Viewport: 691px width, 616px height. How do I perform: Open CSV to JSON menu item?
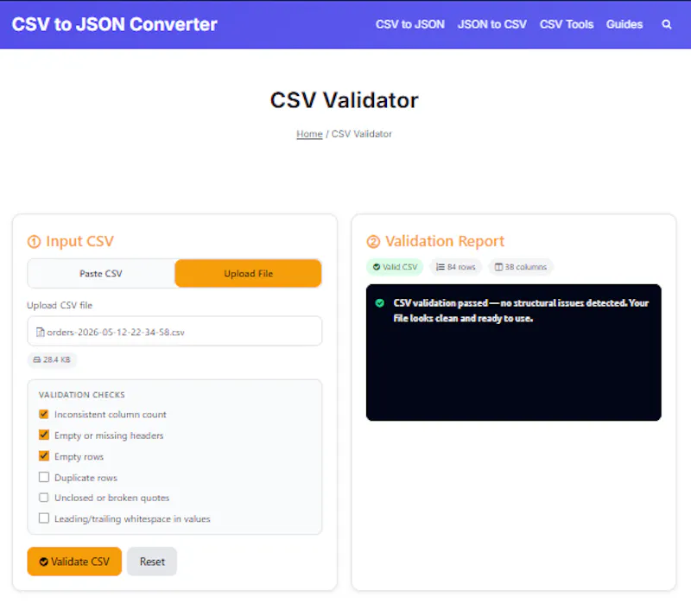[x=409, y=24]
